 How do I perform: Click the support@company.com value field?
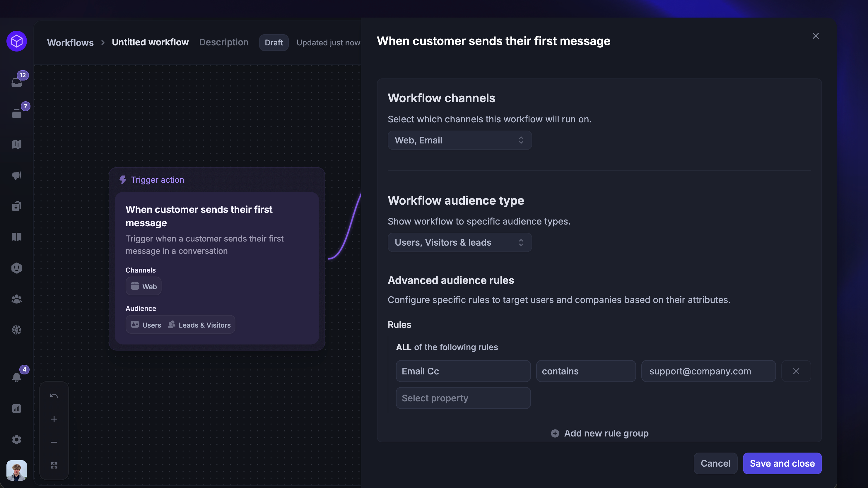(709, 371)
